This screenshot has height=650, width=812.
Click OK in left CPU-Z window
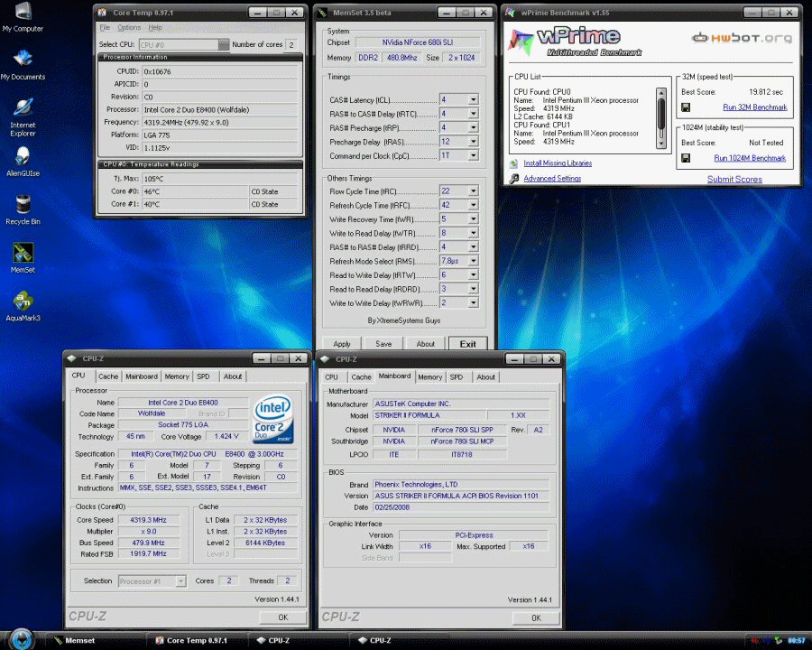282,617
